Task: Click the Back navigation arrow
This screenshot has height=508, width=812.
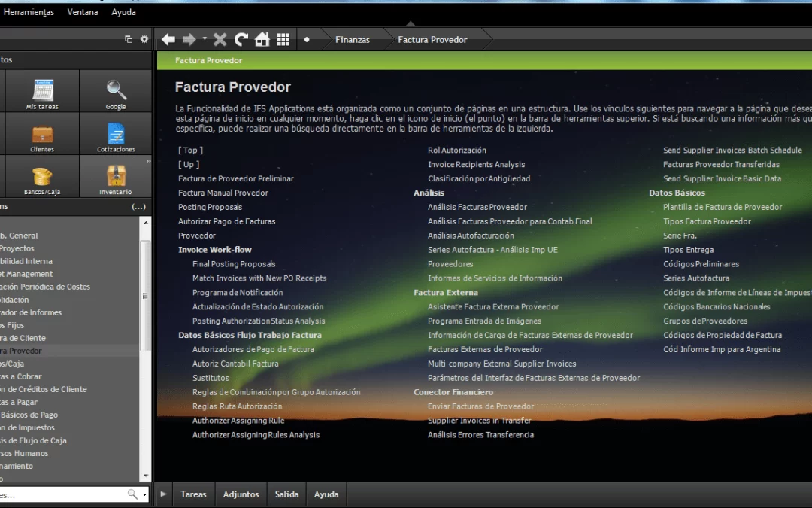Action: tap(168, 40)
